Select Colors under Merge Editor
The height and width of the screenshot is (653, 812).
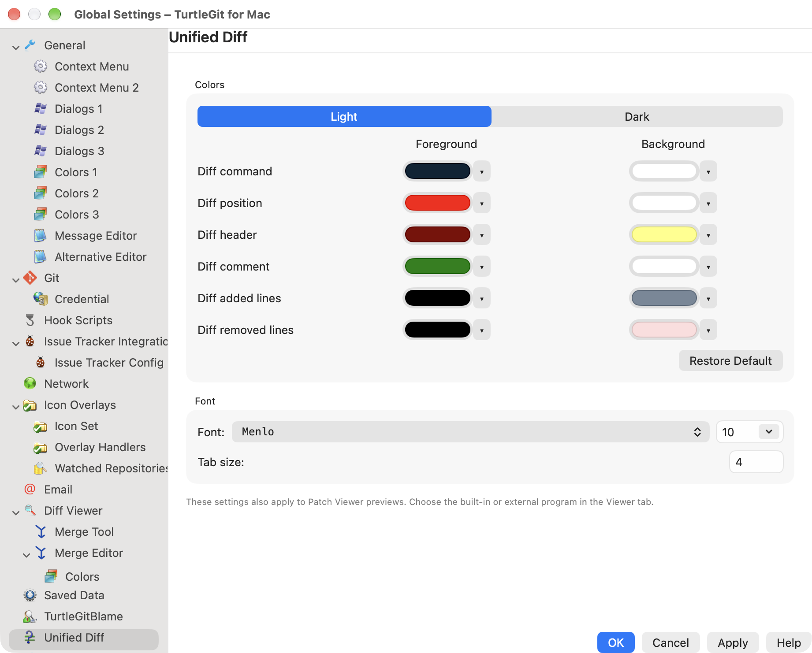pyautogui.click(x=82, y=576)
